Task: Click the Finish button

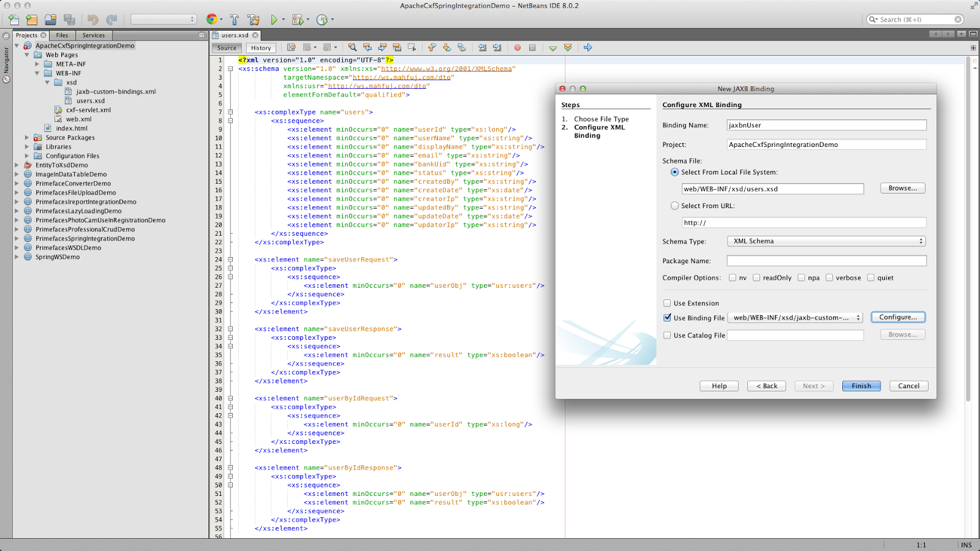Action: [861, 386]
